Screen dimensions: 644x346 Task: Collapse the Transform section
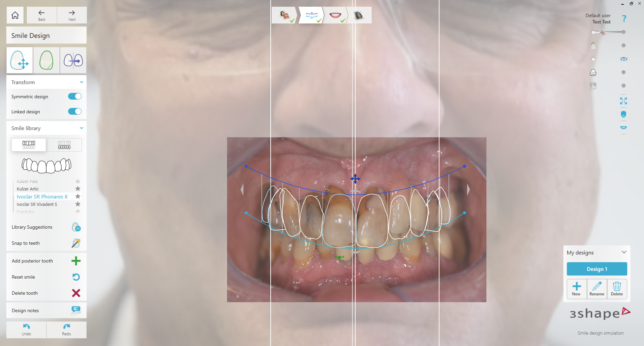click(x=82, y=82)
